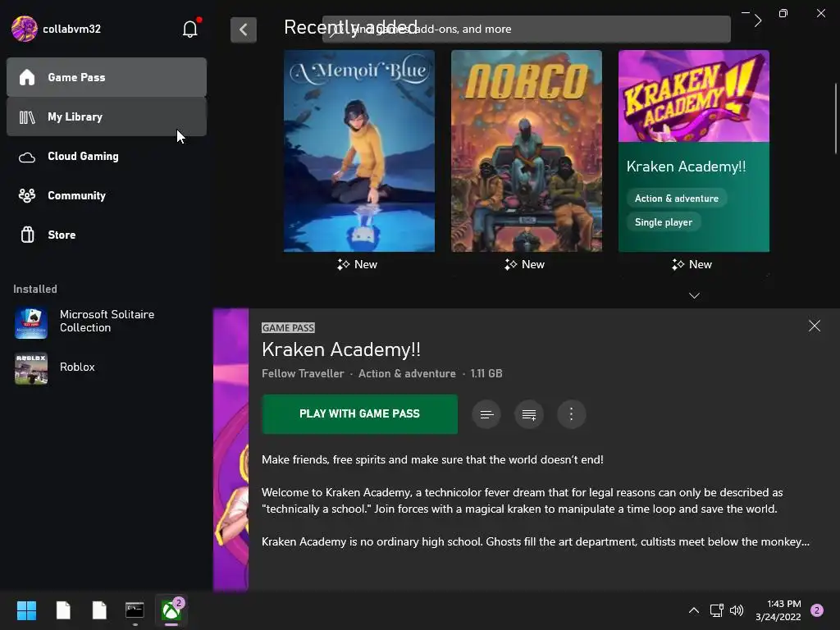
Task: Add Kraken Academy to Play later list
Action: pyautogui.click(x=529, y=414)
